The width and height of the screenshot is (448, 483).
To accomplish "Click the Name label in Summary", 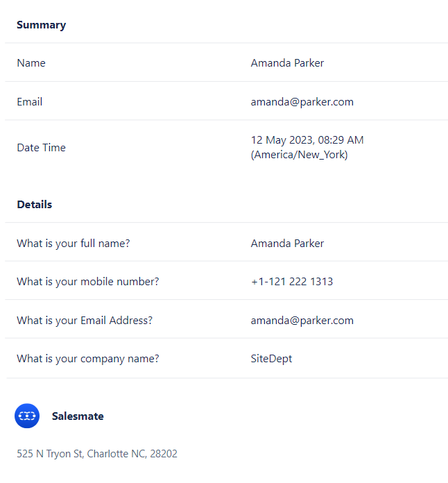I will click(x=31, y=63).
